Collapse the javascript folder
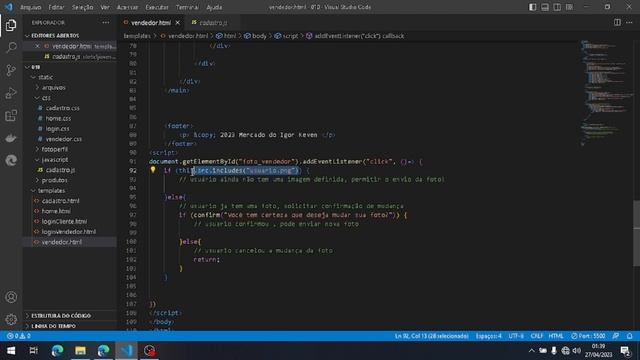This screenshot has height=360, width=640. [x=55, y=159]
